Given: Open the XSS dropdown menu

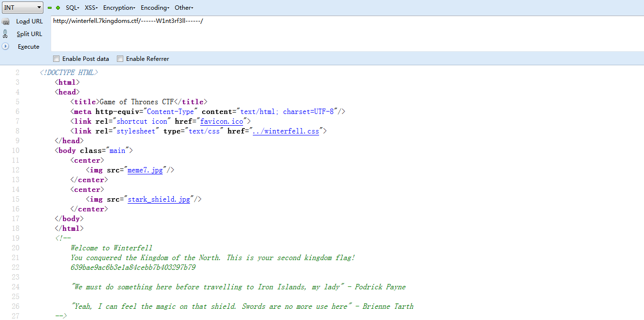Looking at the screenshot, I should (91, 8).
